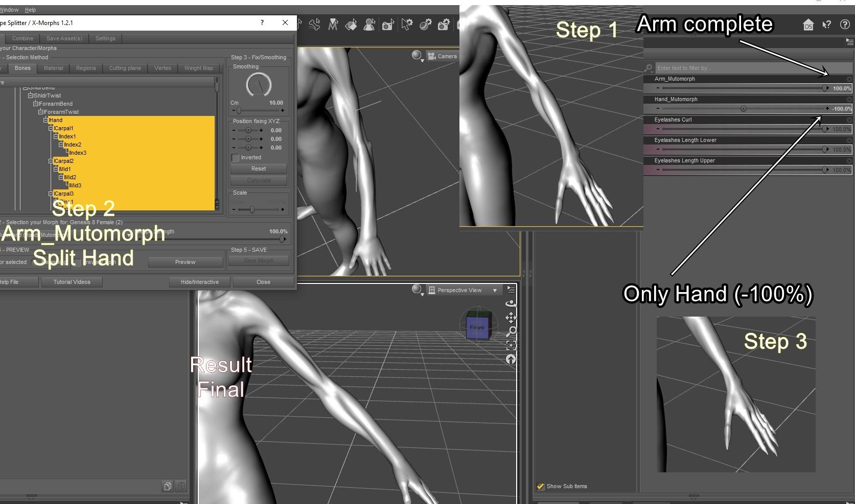Select the joint editor bone tool
This screenshot has width=855, height=504.
pyautogui.click(x=314, y=25)
